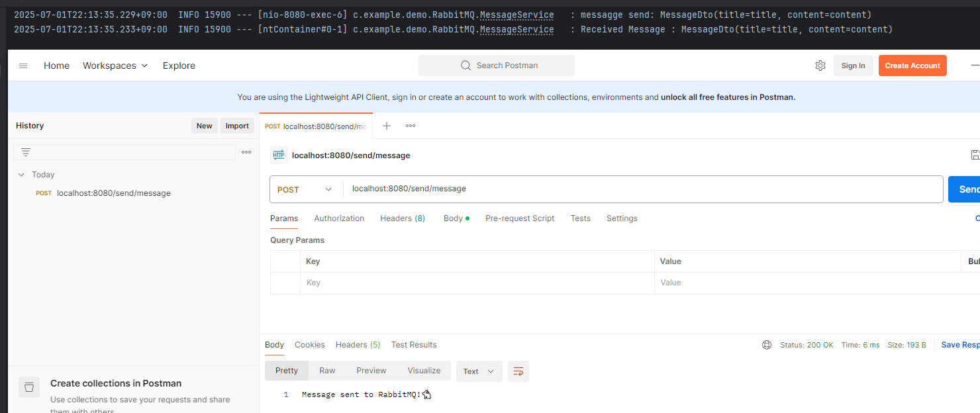This screenshot has width=980, height=413.
Task: Click the query param Key input cell
Action: point(477,283)
